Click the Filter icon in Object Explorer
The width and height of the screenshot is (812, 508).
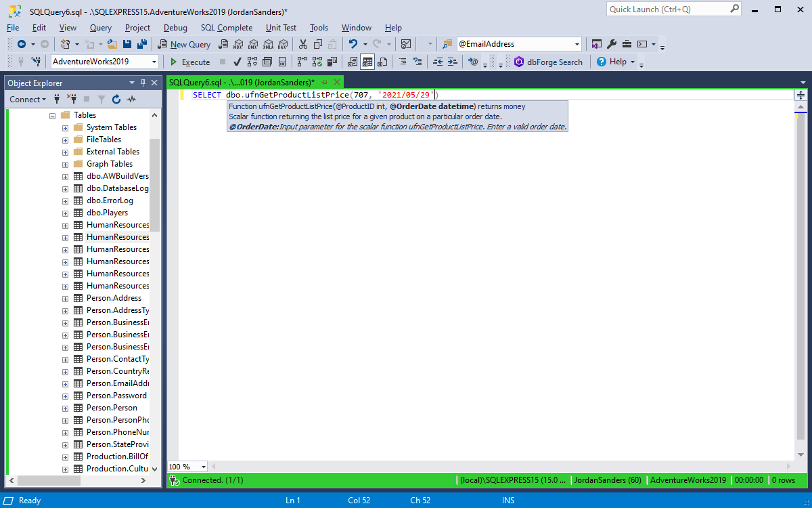click(x=101, y=100)
